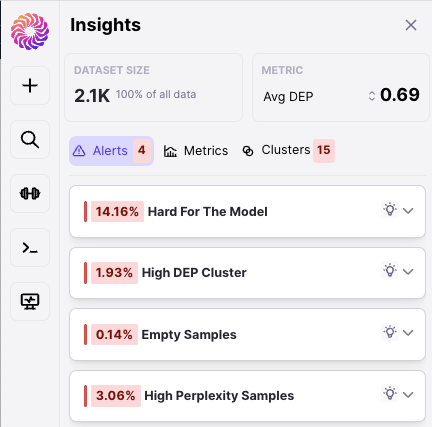The image size is (432, 427).
Task: Click lightbulb on Empty Samples alert
Action: tap(390, 332)
